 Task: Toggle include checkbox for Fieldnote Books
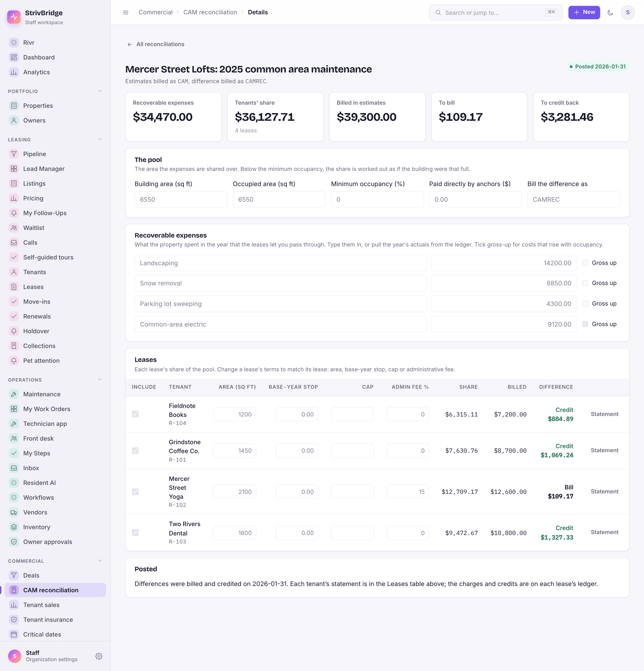[x=135, y=414]
